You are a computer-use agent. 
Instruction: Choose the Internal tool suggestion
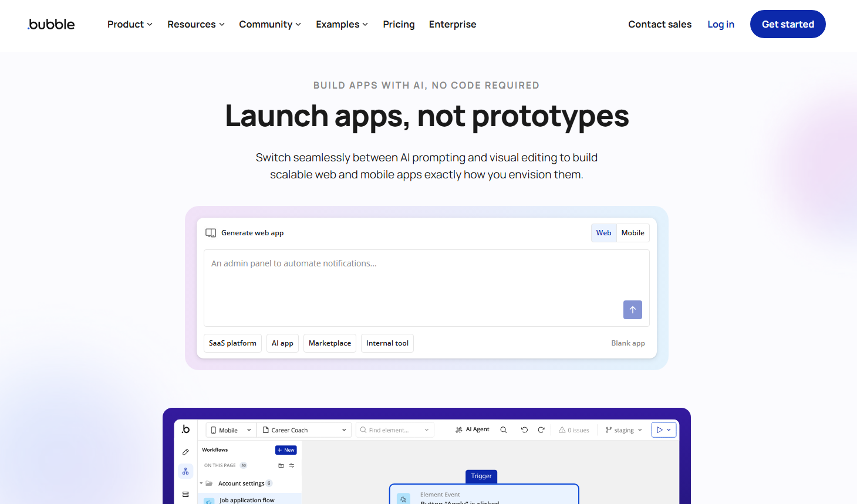[387, 343]
